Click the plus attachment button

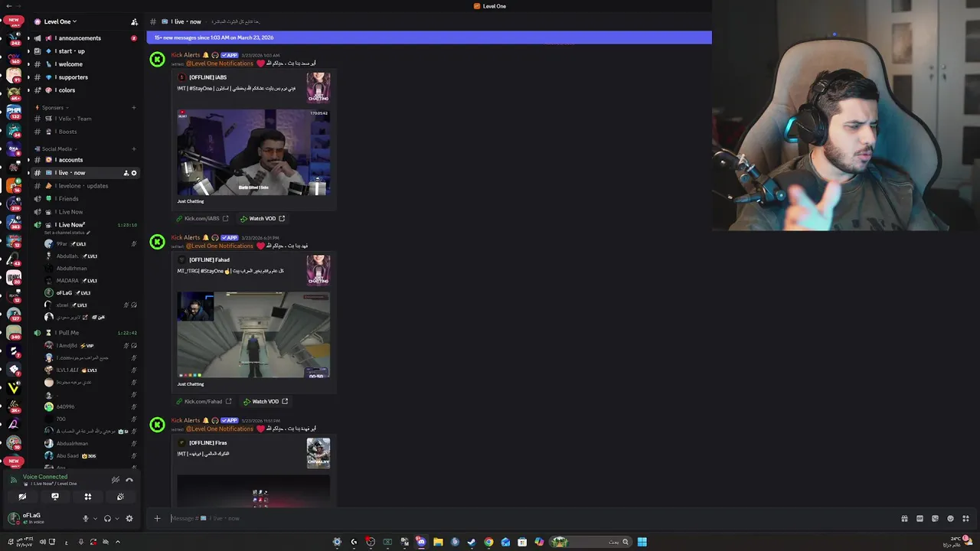(x=157, y=518)
